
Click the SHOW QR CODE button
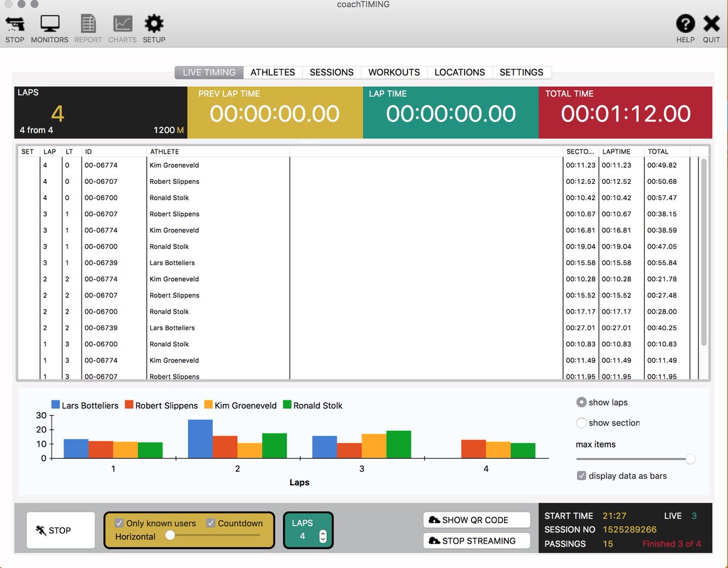(477, 520)
